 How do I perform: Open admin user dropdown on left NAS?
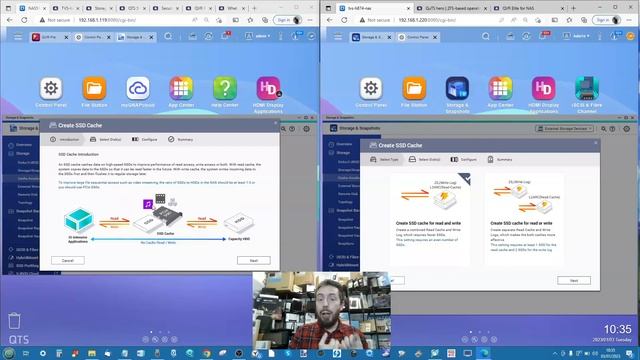tap(258, 36)
